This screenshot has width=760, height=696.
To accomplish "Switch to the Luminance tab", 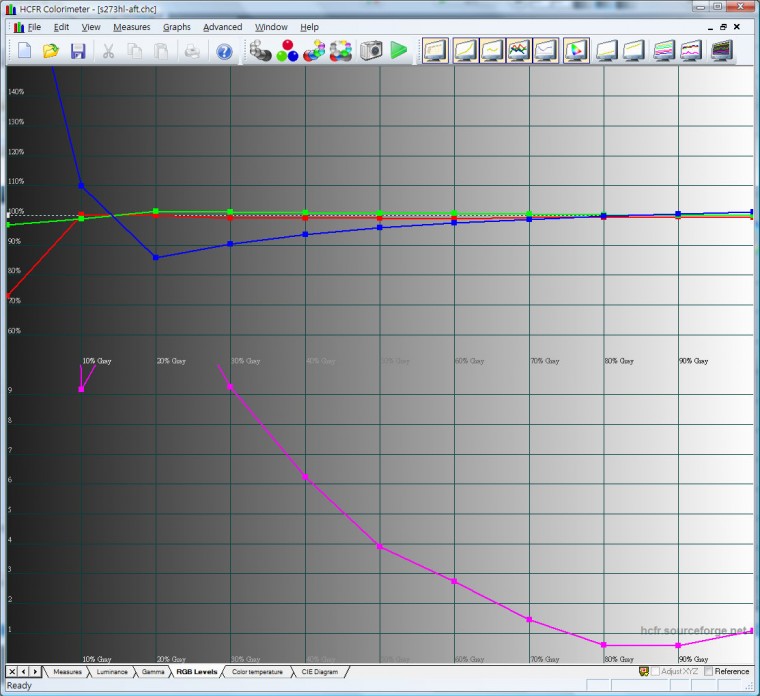I will tap(112, 672).
